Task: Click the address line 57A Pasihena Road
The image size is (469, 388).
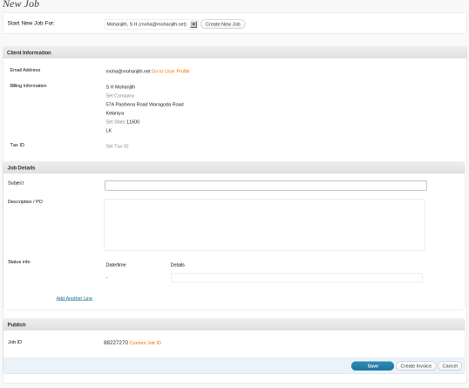Action: click(x=145, y=104)
